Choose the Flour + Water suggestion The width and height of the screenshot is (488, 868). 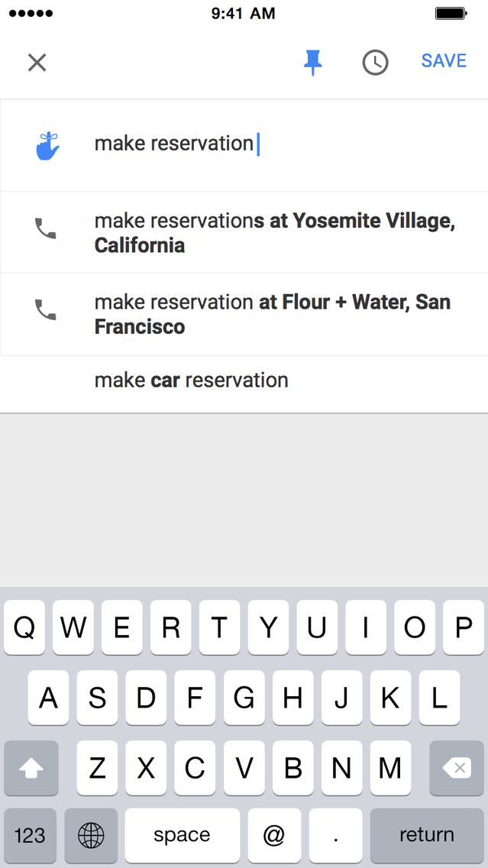[x=273, y=314]
